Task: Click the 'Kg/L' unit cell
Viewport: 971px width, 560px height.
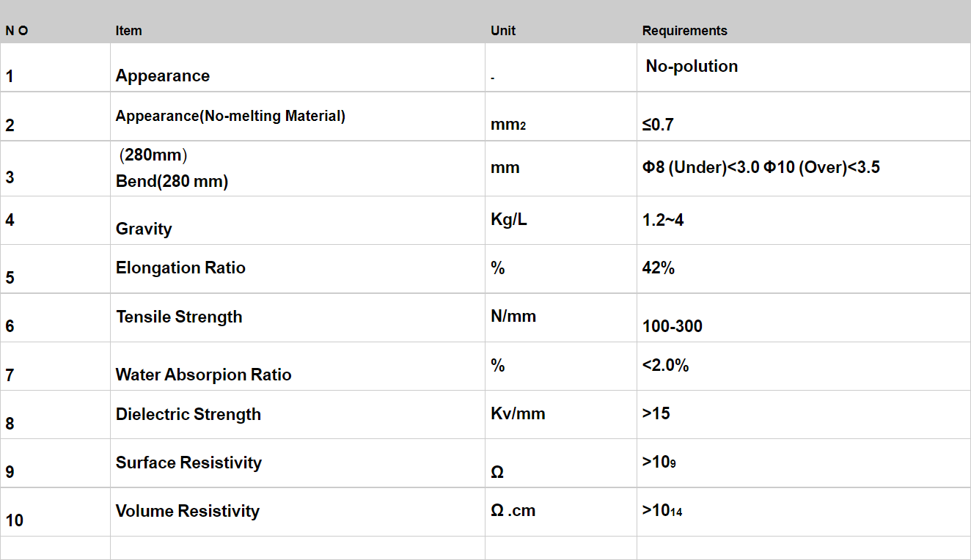Action: tap(561, 221)
